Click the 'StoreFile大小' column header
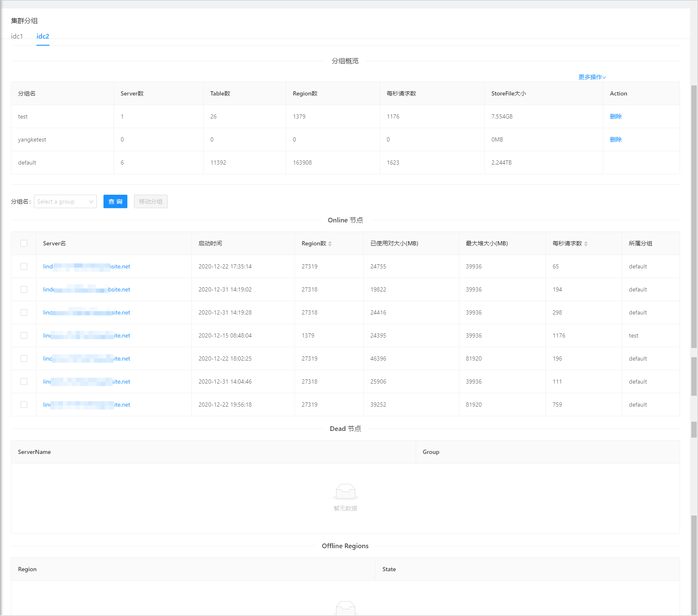This screenshot has height=616, width=698. 509,93
